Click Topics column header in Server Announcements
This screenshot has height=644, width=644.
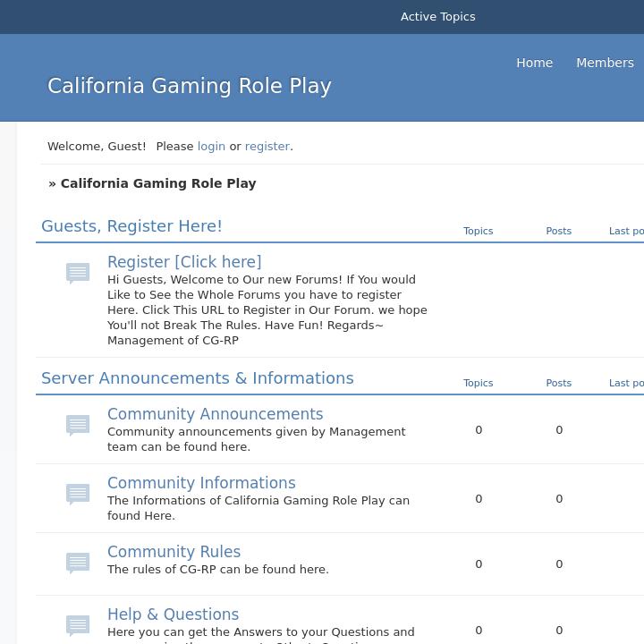(478, 383)
